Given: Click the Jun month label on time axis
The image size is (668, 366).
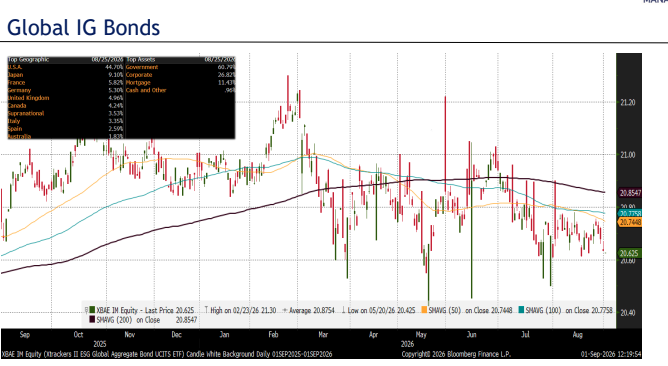Looking at the screenshot, I should [x=471, y=334].
